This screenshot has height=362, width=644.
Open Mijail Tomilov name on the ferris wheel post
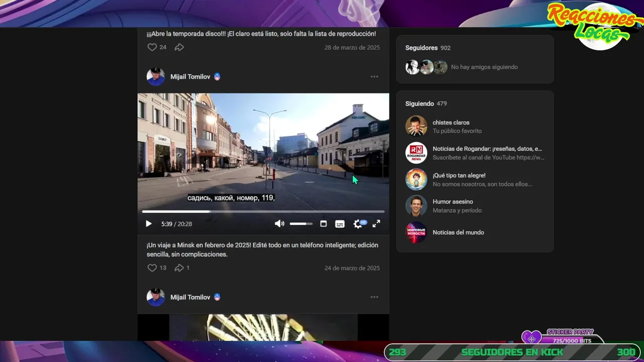tap(190, 297)
